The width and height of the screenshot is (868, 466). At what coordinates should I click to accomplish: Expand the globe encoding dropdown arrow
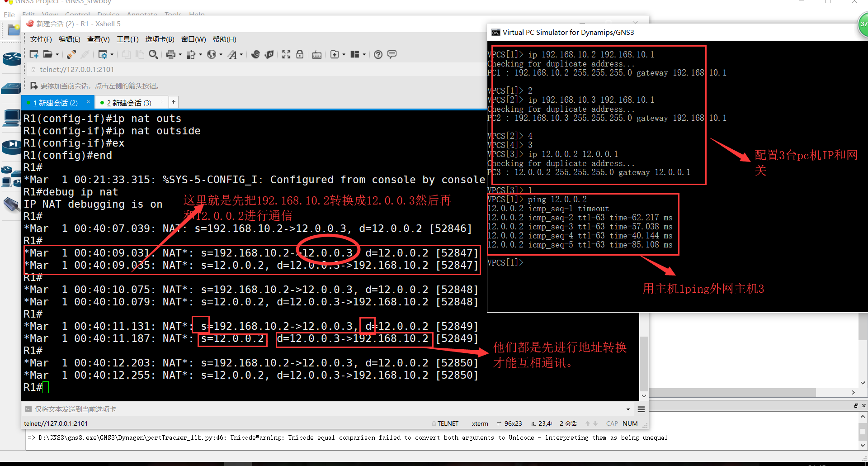pyautogui.click(x=221, y=55)
